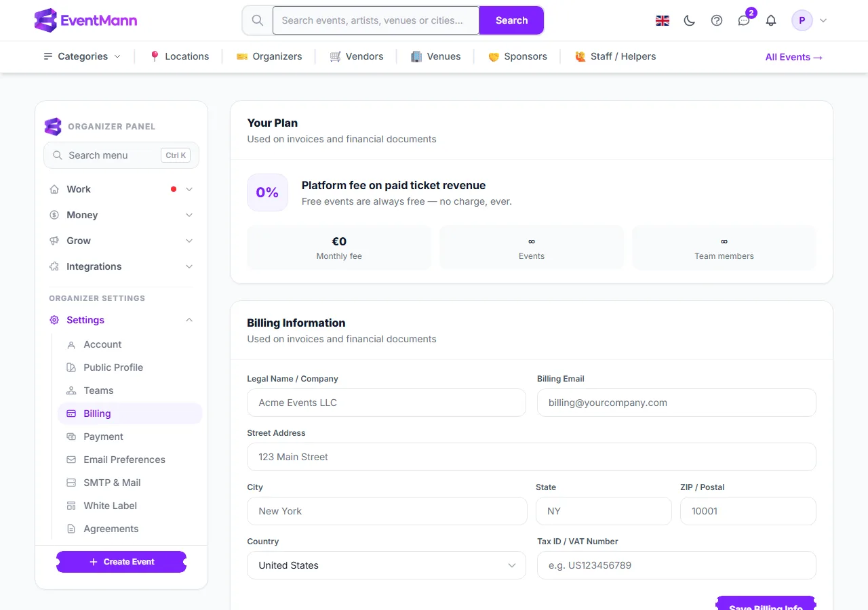Expand the Work section
This screenshot has width=868, height=610.
121,189
